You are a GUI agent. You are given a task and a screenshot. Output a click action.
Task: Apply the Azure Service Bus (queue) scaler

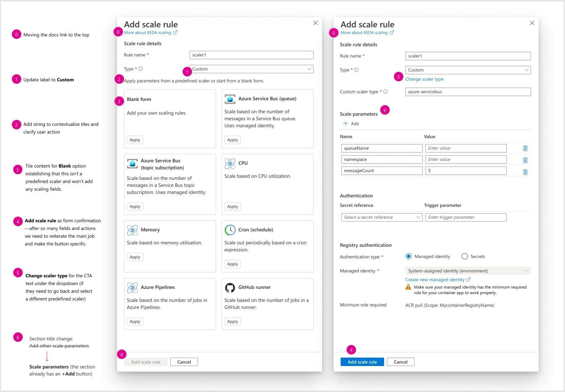point(232,140)
